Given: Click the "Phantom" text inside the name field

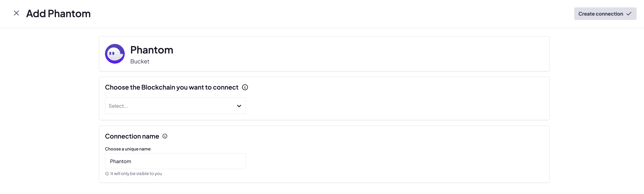Looking at the screenshot, I should [x=120, y=161].
